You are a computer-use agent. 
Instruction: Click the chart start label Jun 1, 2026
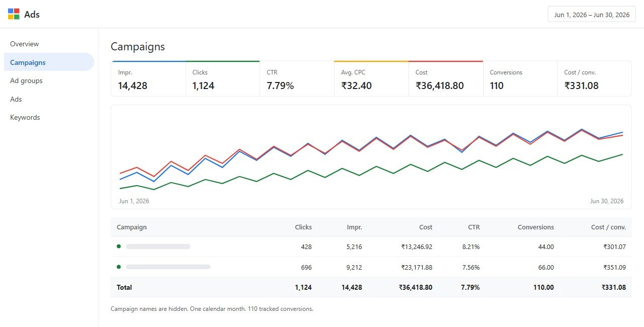(x=134, y=201)
